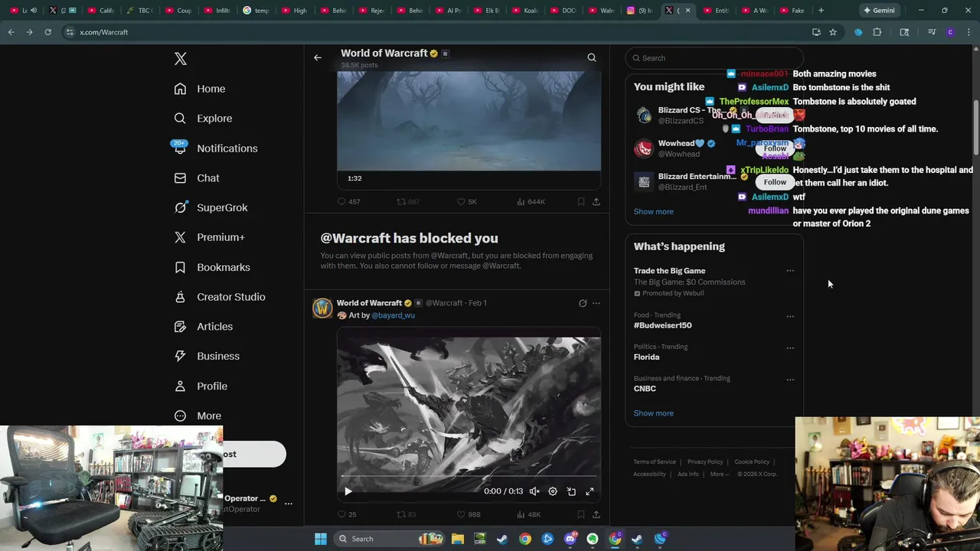980x551 pixels.
Task: Bookmark the 1:32 video post
Action: point(581,201)
